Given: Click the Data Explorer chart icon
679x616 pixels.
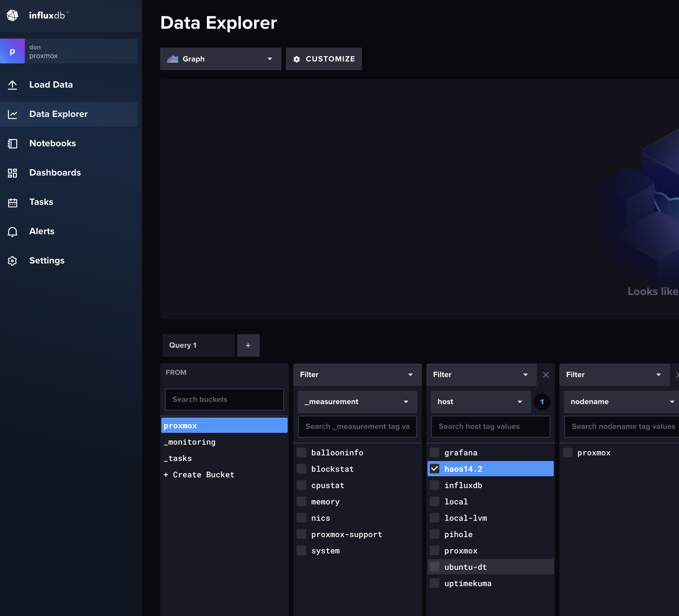Looking at the screenshot, I should point(12,114).
